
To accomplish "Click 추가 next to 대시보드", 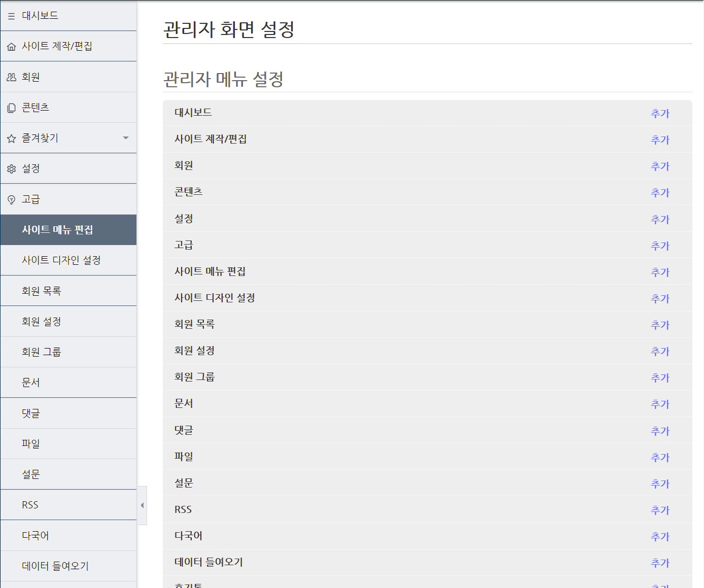I will tap(660, 114).
